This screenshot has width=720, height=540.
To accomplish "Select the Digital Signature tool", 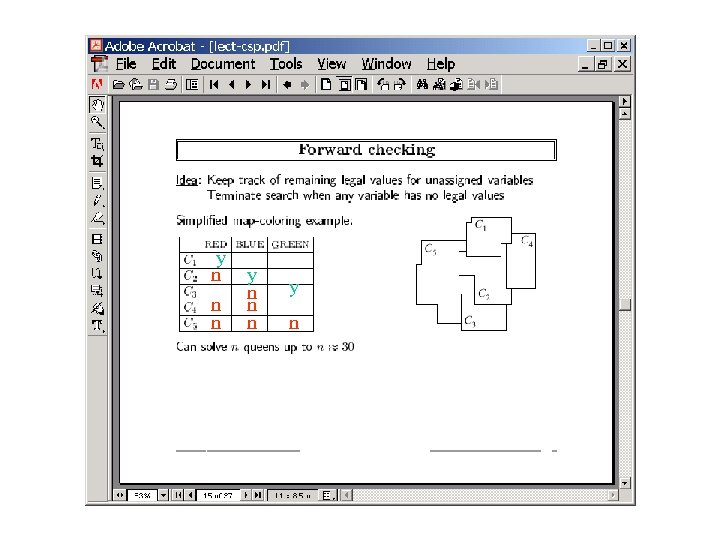I will [97, 308].
